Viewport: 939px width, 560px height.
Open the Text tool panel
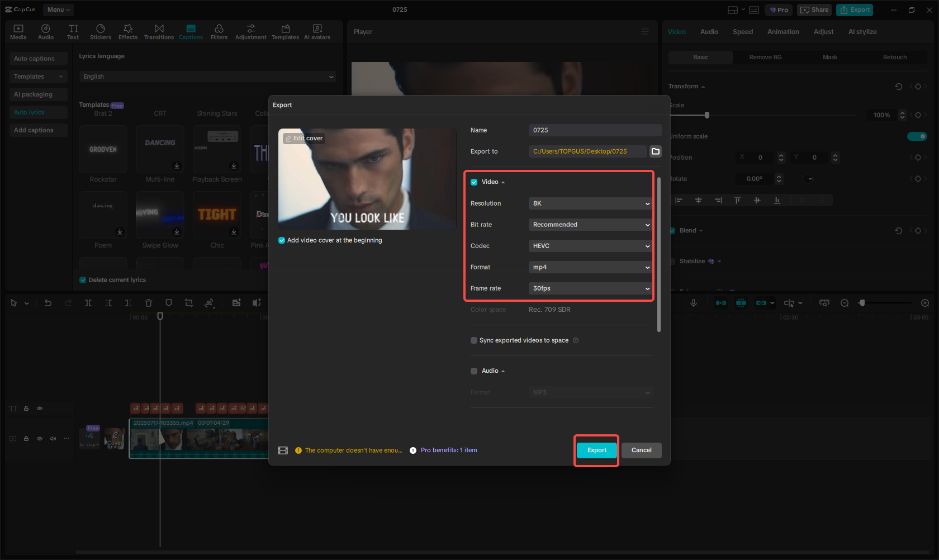point(73,32)
